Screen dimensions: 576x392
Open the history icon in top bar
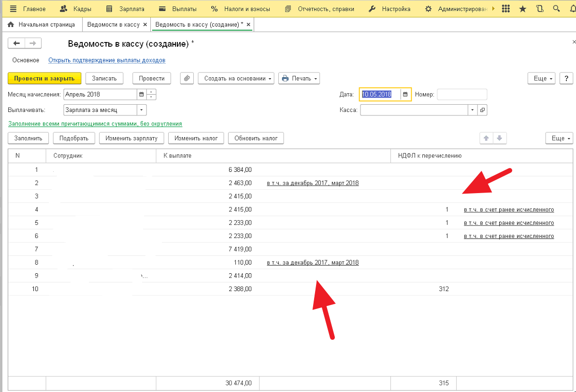coord(540,9)
